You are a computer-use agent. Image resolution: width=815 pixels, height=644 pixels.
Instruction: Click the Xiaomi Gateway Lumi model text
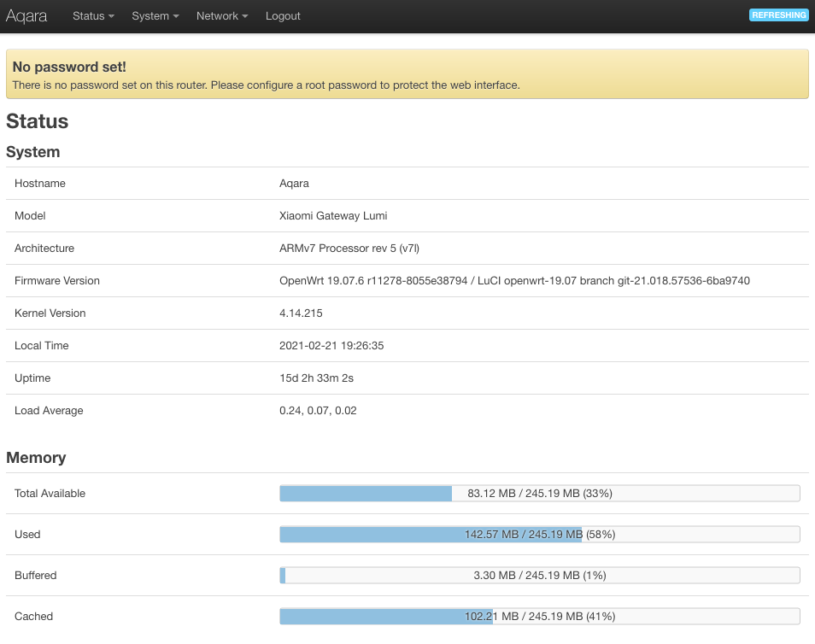point(333,216)
